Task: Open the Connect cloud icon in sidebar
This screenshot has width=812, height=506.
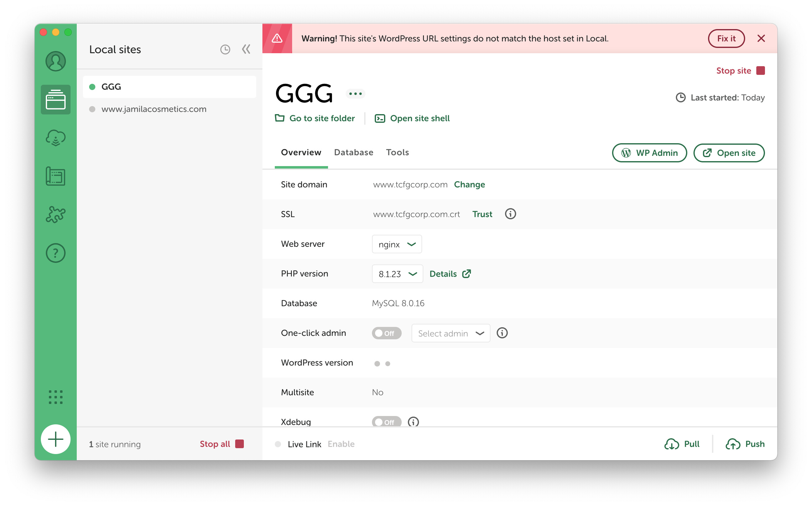Action: coord(56,138)
